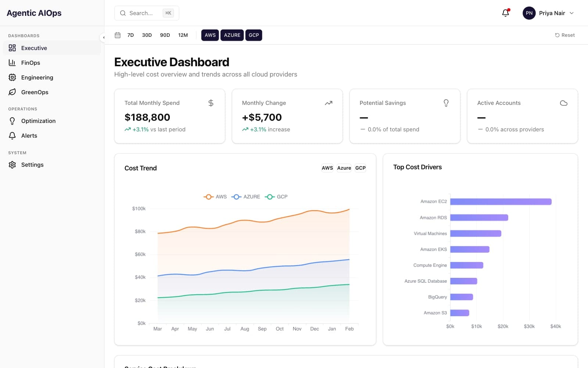Click the PN user avatar
Screen dimensions: 588x368
coord(529,13)
